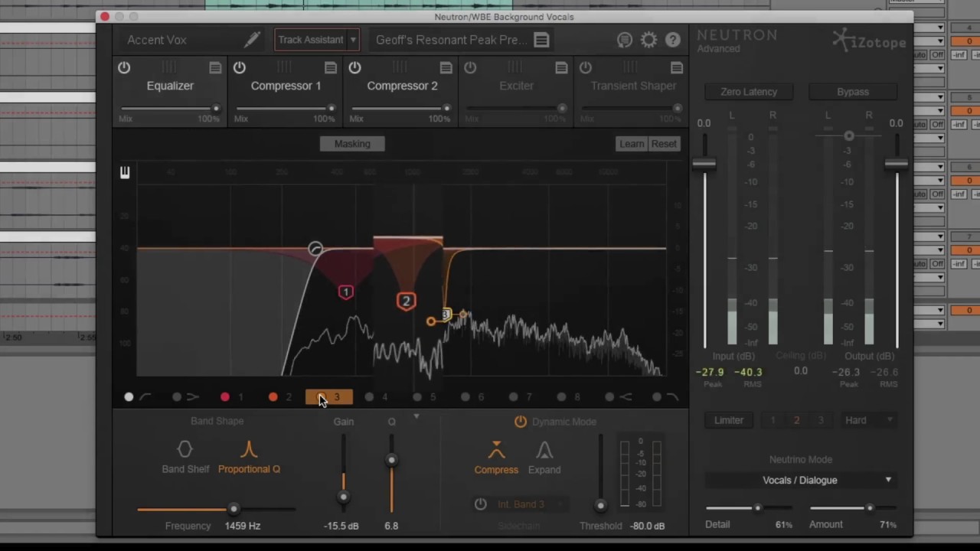
Task: Click the 1459 Hz frequency value
Action: 243,526
